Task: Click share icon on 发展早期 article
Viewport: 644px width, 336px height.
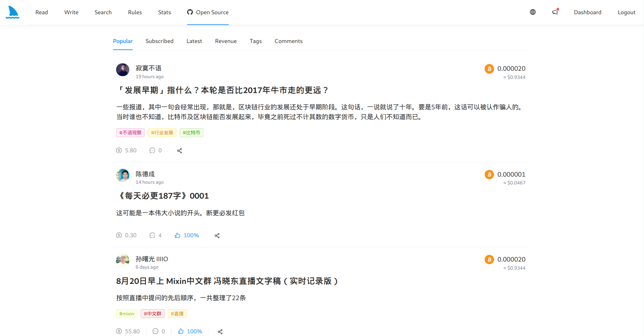Action: point(179,151)
